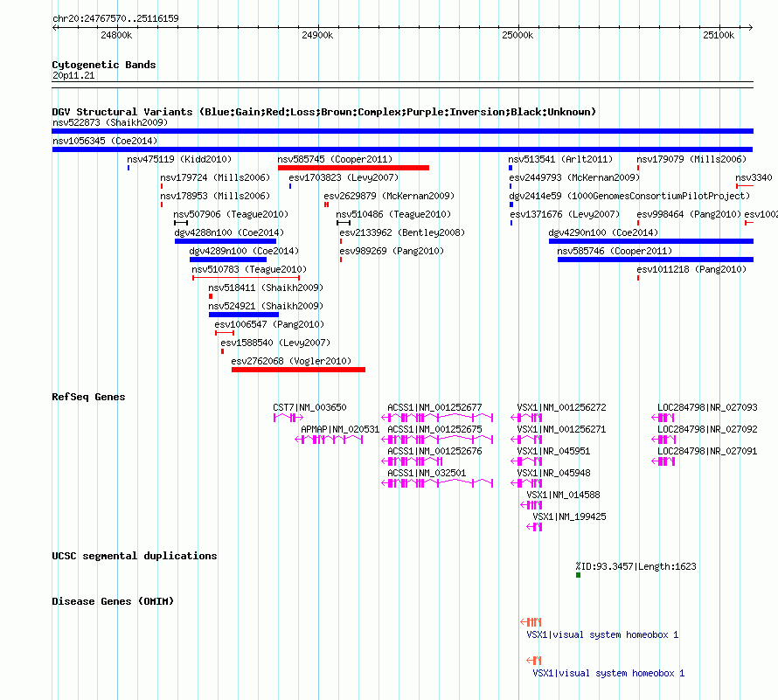The height and width of the screenshot is (700, 778).
Task: Click the chr20:24767570..25116159 coordinate label
Action: pos(115,18)
